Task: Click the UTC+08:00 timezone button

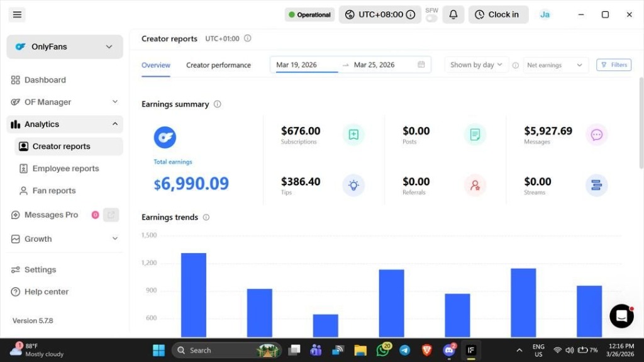Action: [379, 15]
